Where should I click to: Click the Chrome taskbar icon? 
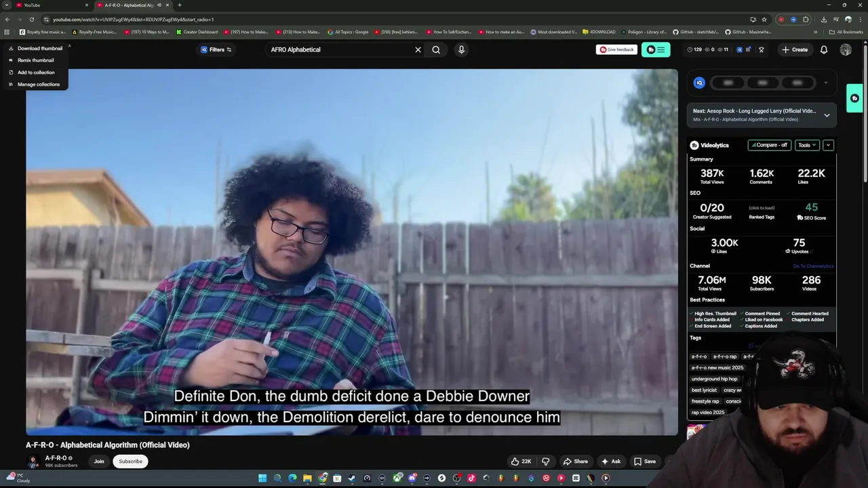click(x=322, y=478)
